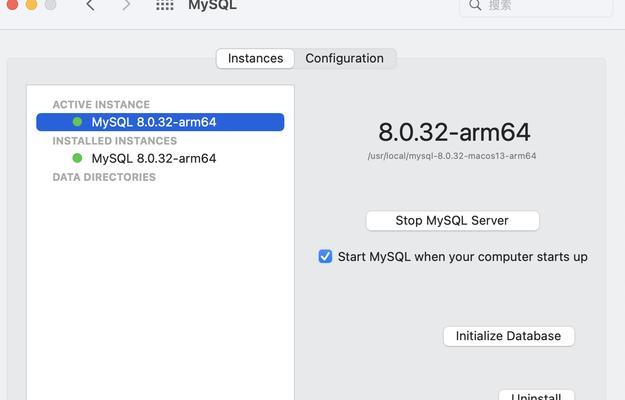
Task: Click the INSTALLED INSTANCES section header
Action: [x=115, y=141]
